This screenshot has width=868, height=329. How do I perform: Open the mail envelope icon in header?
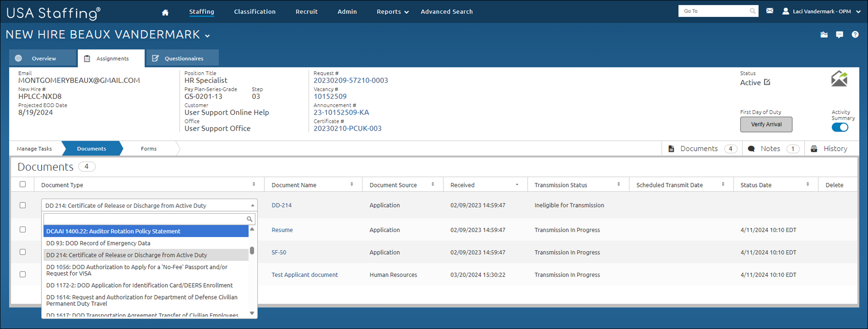pos(770,11)
